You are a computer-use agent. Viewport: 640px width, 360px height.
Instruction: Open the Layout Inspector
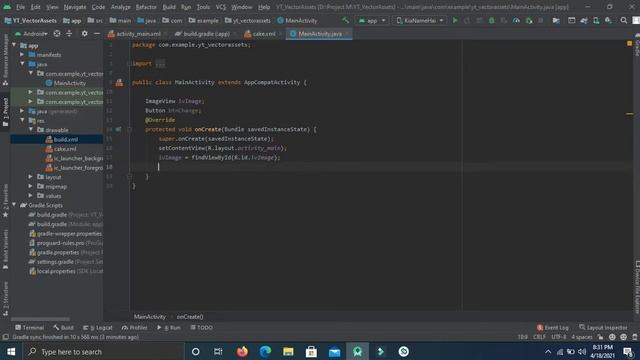603,327
